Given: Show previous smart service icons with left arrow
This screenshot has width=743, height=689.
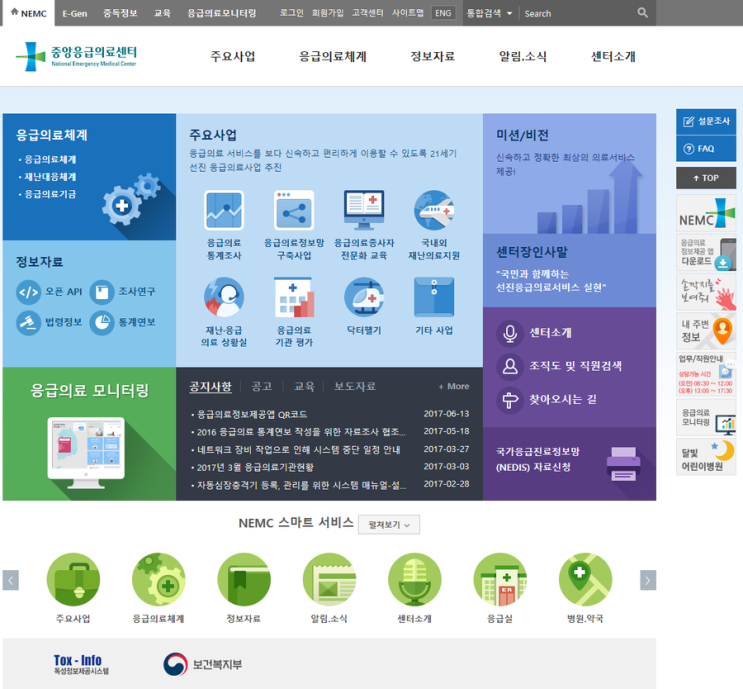Looking at the screenshot, I should pyautogui.click(x=10, y=580).
